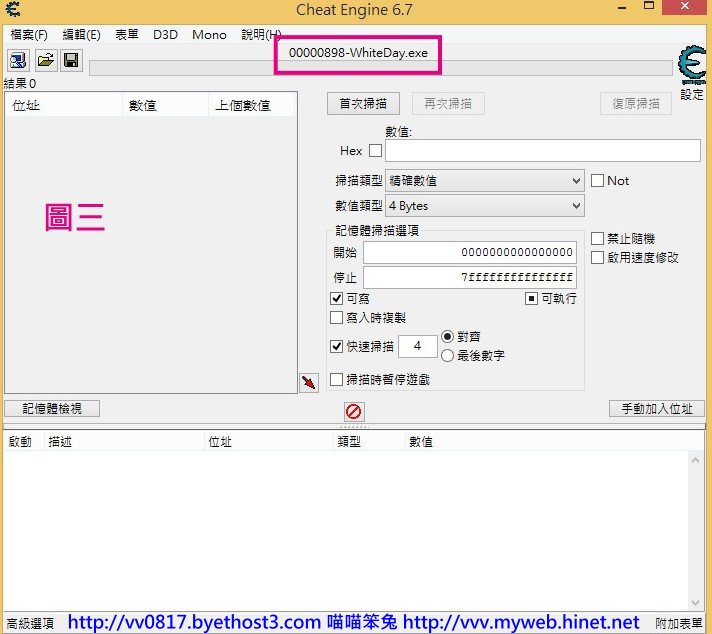This screenshot has width=712, height=634.
Task: Open the 表單 menu
Action: click(127, 35)
